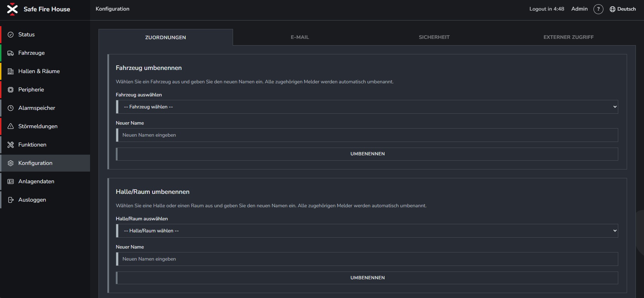The width and height of the screenshot is (644, 298).
Task: Click the Fahrzeug umbenennen heading
Action: pos(149,68)
